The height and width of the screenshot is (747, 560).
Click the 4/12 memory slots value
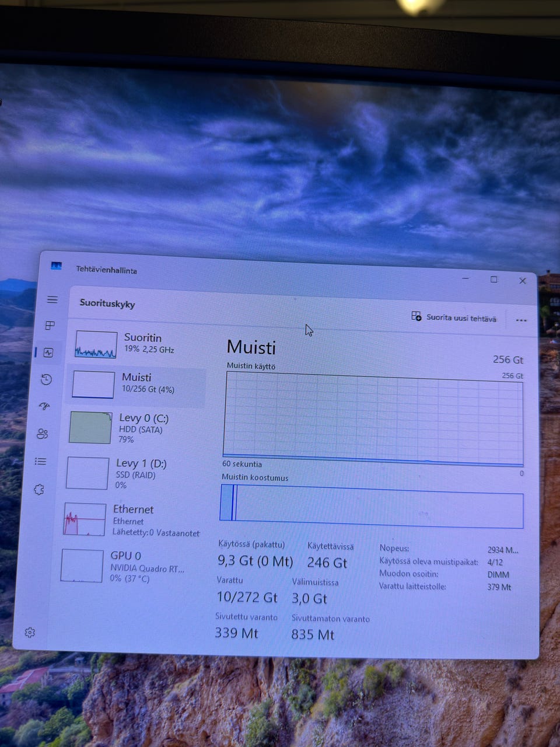point(495,563)
